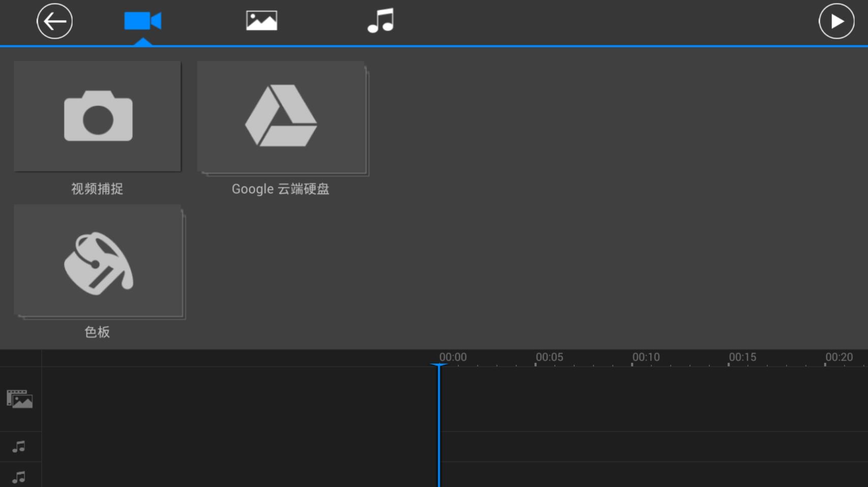Click the Google 云端硬盘 text label
The width and height of the screenshot is (868, 487).
point(280,189)
